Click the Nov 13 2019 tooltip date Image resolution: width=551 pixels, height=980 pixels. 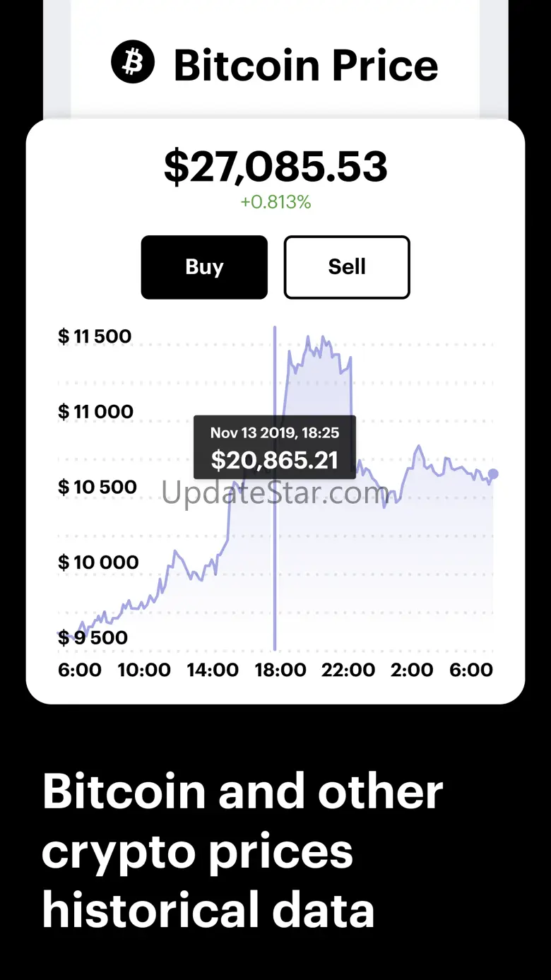[275, 432]
